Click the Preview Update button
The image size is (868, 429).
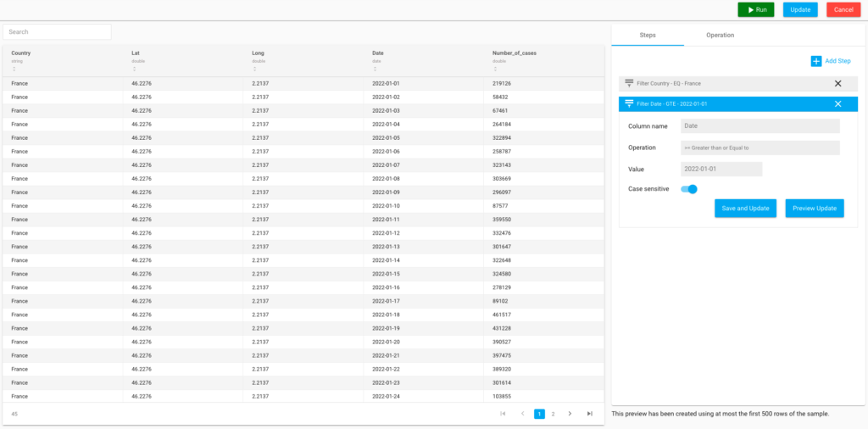[x=815, y=208]
